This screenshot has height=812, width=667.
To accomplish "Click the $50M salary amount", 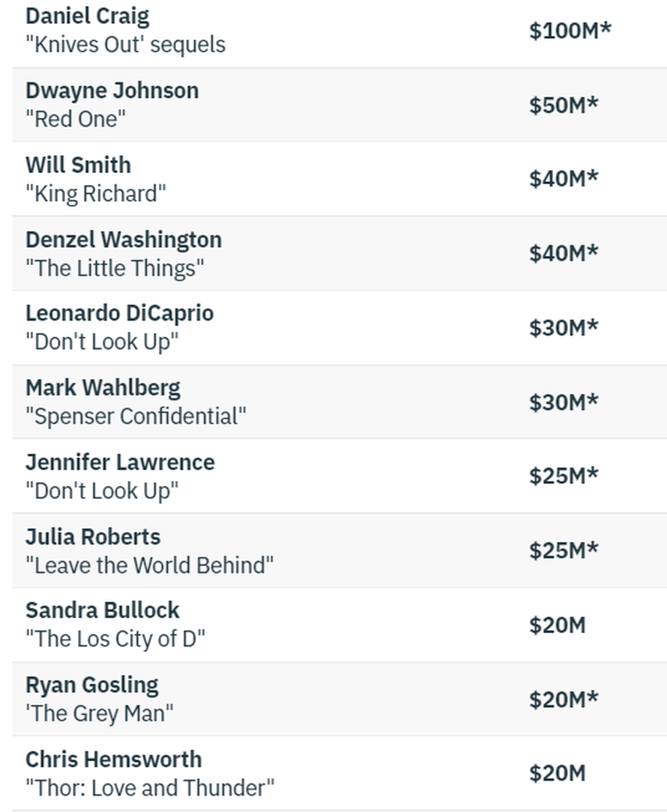I will (564, 105).
